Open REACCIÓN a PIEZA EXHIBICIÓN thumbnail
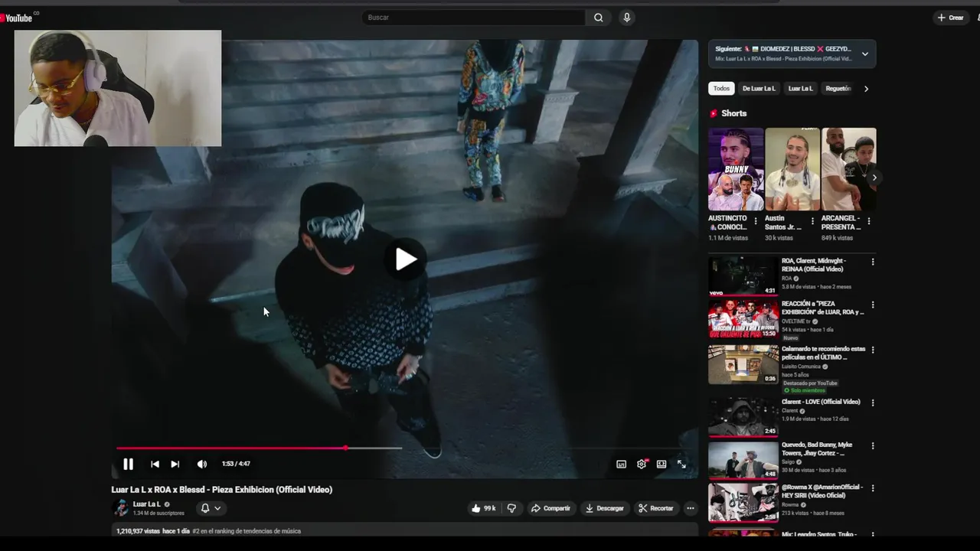This screenshot has width=980, height=551. click(x=743, y=319)
